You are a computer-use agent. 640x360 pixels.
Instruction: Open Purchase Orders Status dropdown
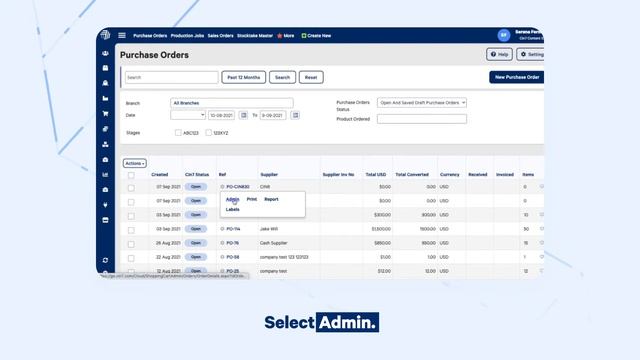tap(422, 103)
